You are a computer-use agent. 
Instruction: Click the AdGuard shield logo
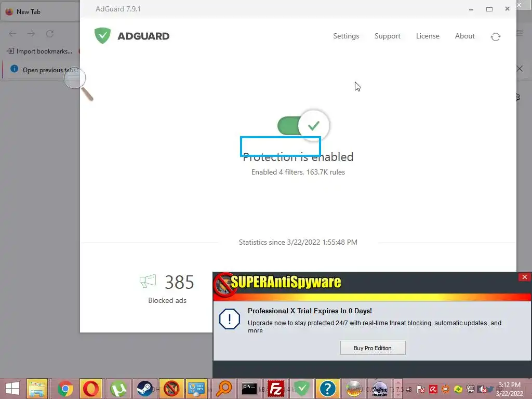[x=102, y=36]
